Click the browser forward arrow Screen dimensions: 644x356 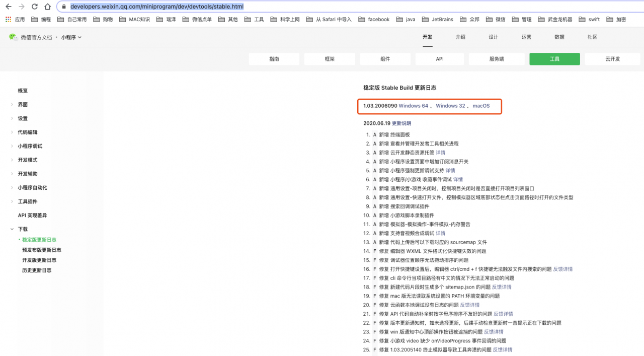click(x=21, y=7)
